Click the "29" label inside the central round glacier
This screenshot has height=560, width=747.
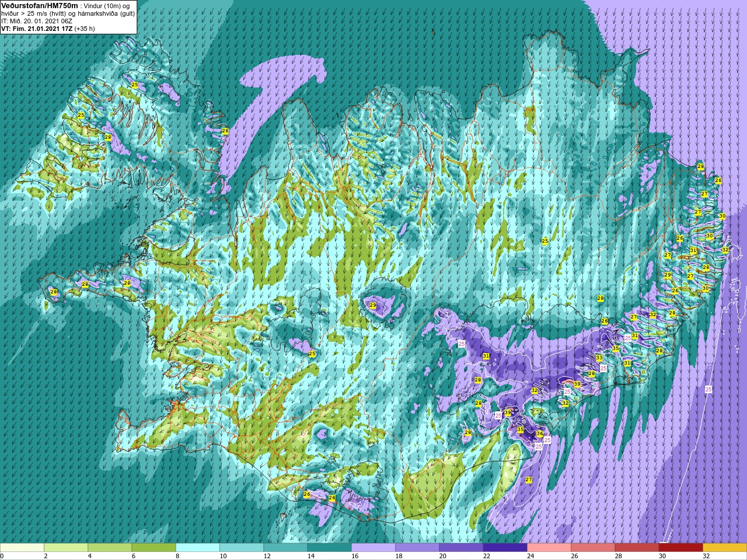373,305
